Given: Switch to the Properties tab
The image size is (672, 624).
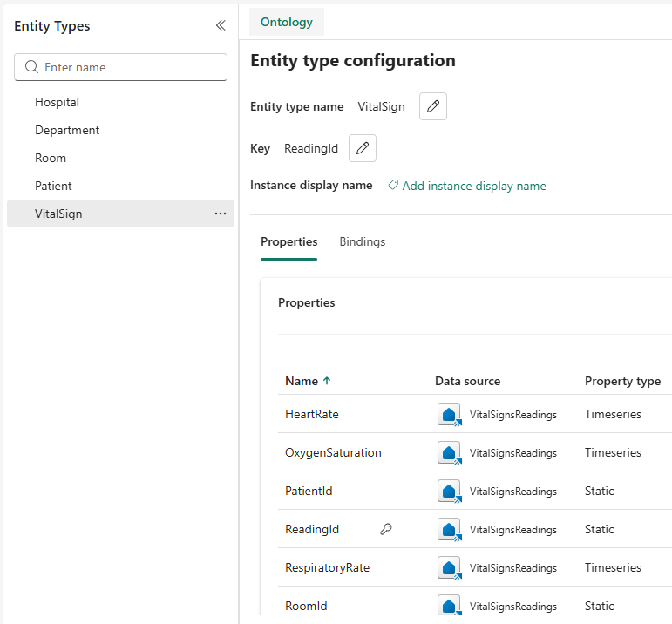Looking at the screenshot, I should tap(288, 241).
